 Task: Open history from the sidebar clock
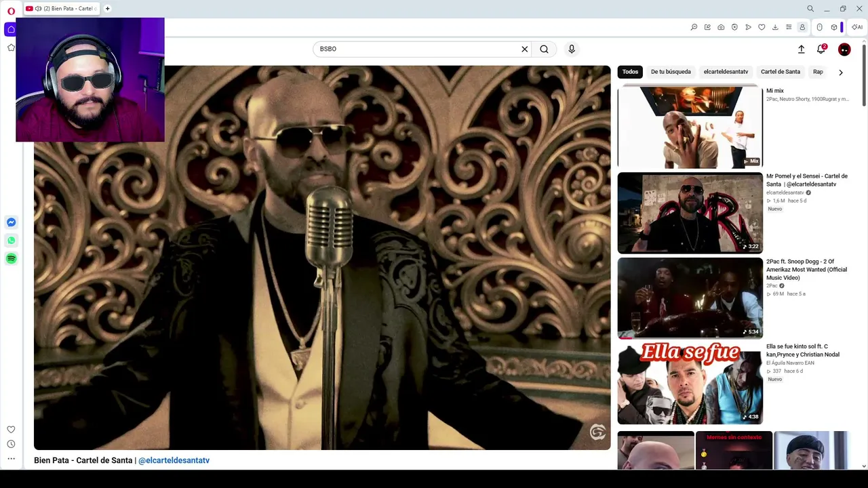pos(11,445)
